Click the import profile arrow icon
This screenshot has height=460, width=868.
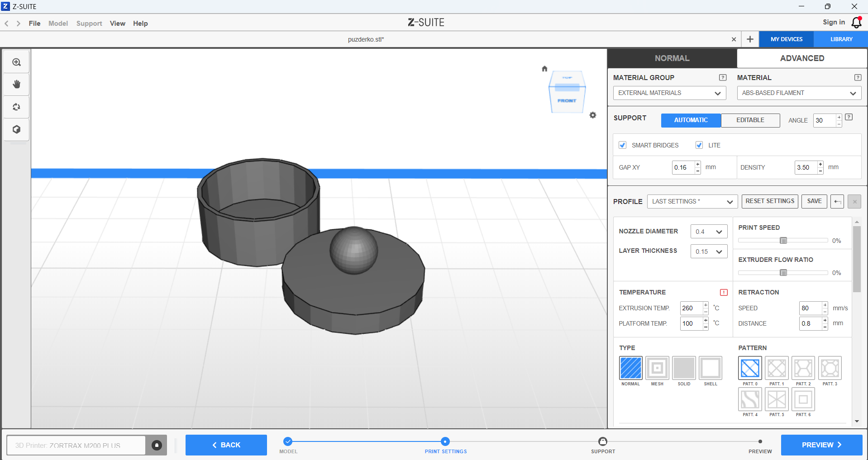point(837,202)
